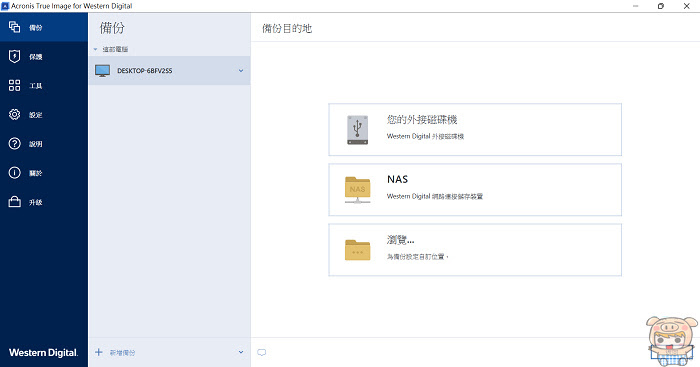Open the 保護 (Protection) shield section
Image resolution: width=700 pixels, height=367 pixels.
44,57
